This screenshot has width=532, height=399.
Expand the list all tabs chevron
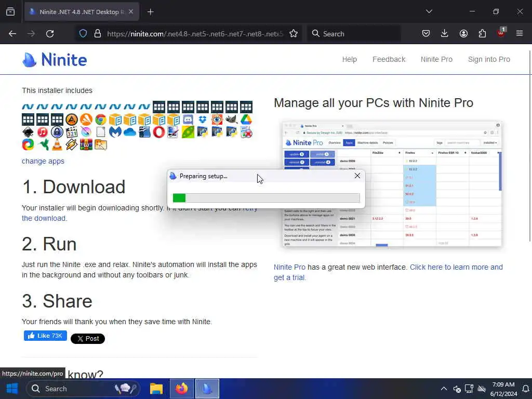click(429, 11)
